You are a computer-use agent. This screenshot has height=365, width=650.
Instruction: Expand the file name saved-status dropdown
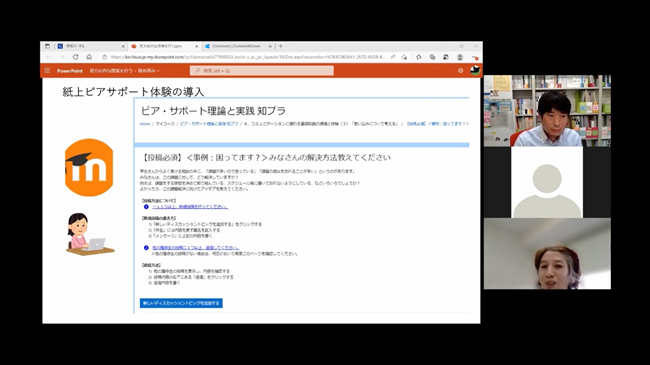[124, 71]
